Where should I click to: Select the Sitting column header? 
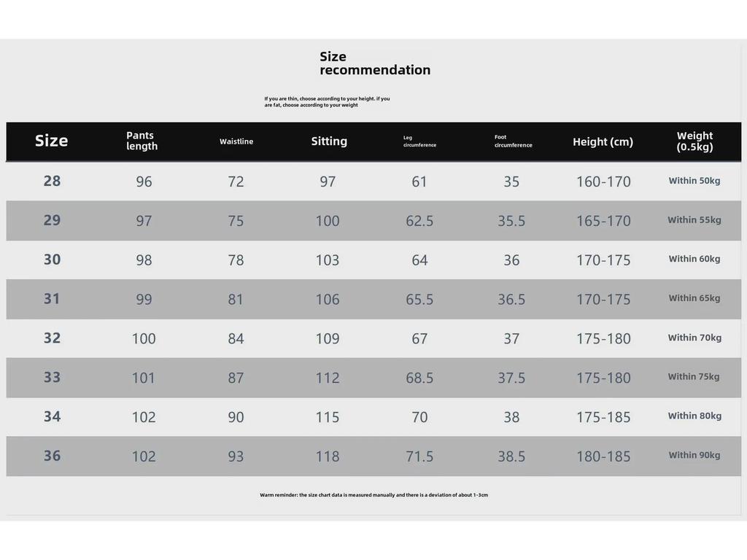329,141
